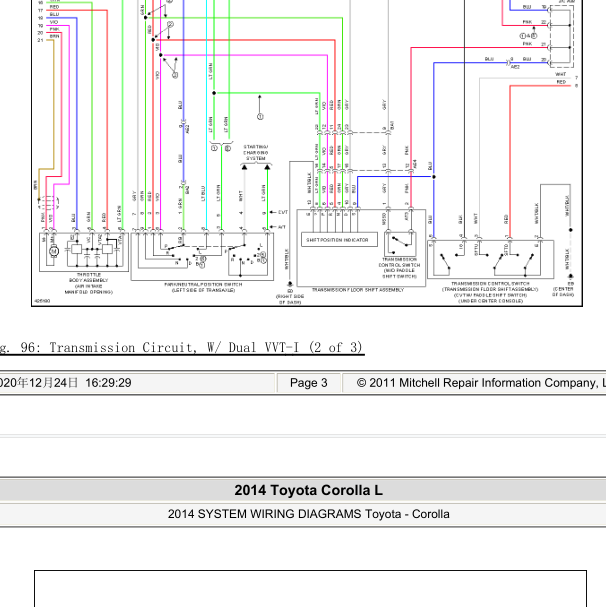Click the UNDER CENTER CONSOLE switch label
606x607 pixels.
(490, 301)
